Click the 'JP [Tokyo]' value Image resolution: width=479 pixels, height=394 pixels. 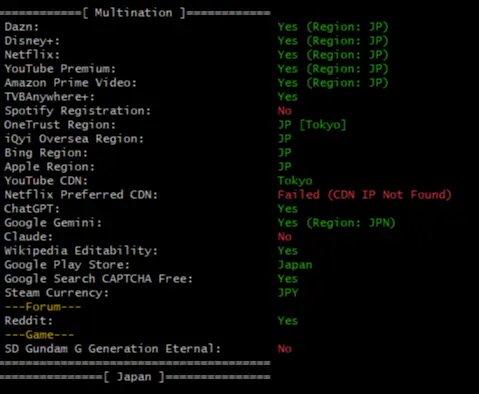[x=312, y=125]
